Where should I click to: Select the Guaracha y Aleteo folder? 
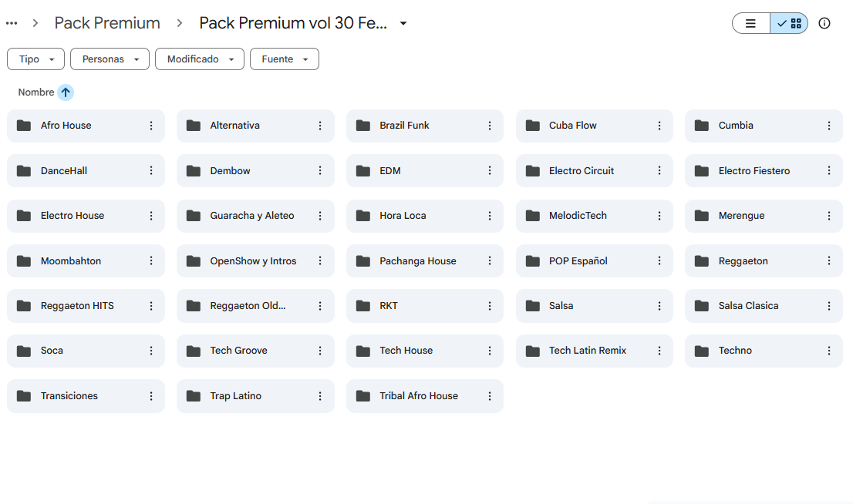(x=252, y=216)
